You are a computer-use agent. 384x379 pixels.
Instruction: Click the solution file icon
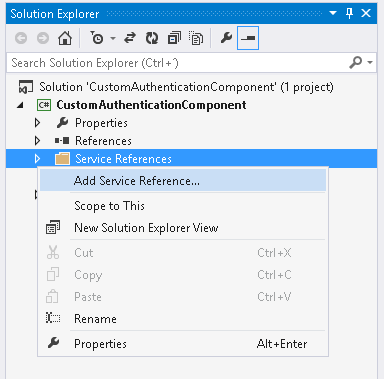[x=26, y=87]
